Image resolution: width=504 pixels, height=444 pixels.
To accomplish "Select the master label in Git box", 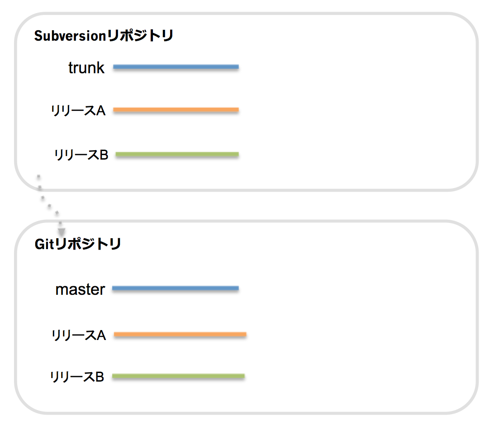I will click(80, 289).
